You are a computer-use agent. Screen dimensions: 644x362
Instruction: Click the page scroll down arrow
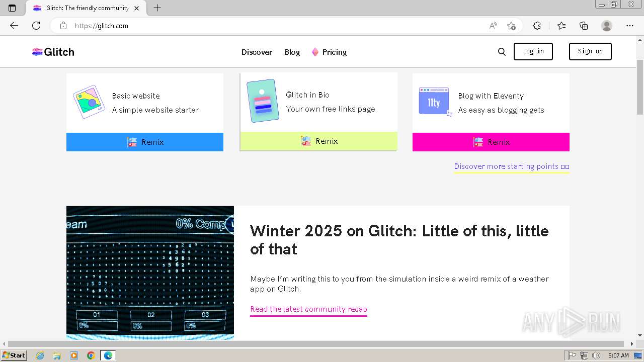[x=640, y=335]
